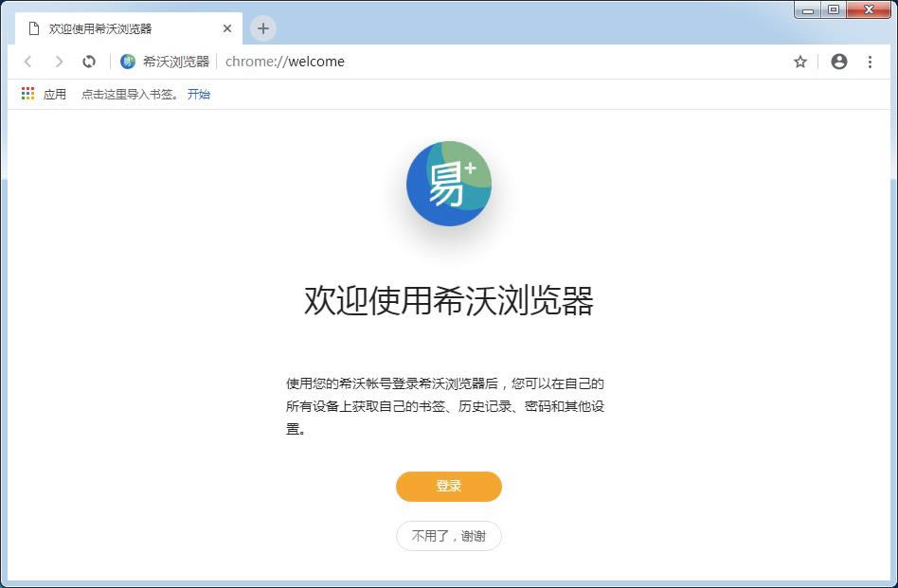Maximize the browser window
Screen dimensions: 898x588
click(834, 10)
